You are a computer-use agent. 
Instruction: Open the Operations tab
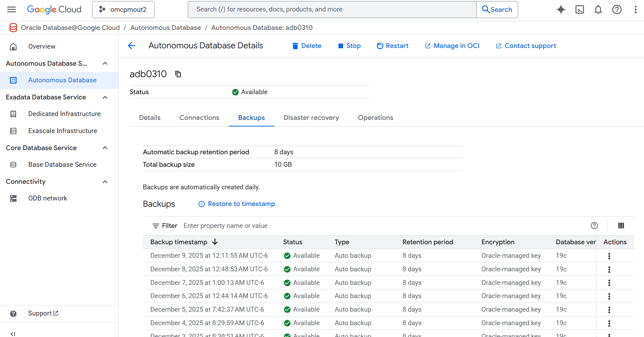coord(375,117)
